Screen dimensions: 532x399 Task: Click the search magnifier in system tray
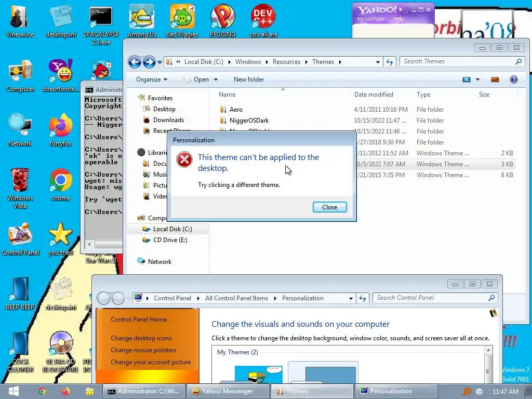point(467,391)
